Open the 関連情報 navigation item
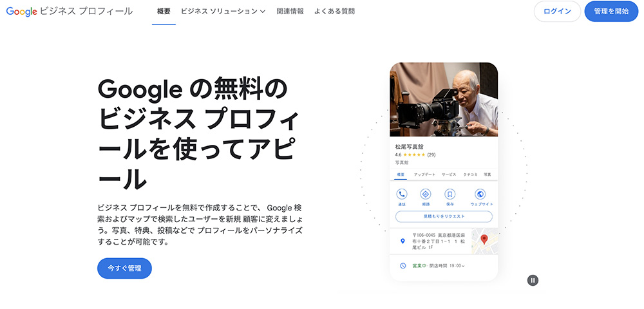Screen dimensions: 644x309 point(290,12)
